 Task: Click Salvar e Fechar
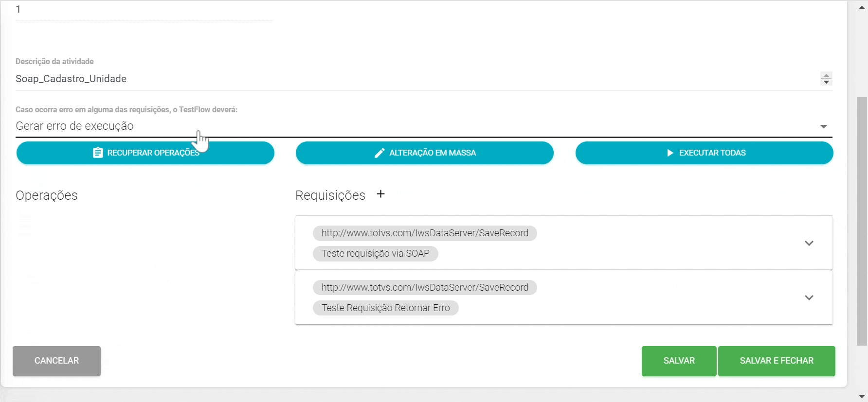[x=776, y=361]
